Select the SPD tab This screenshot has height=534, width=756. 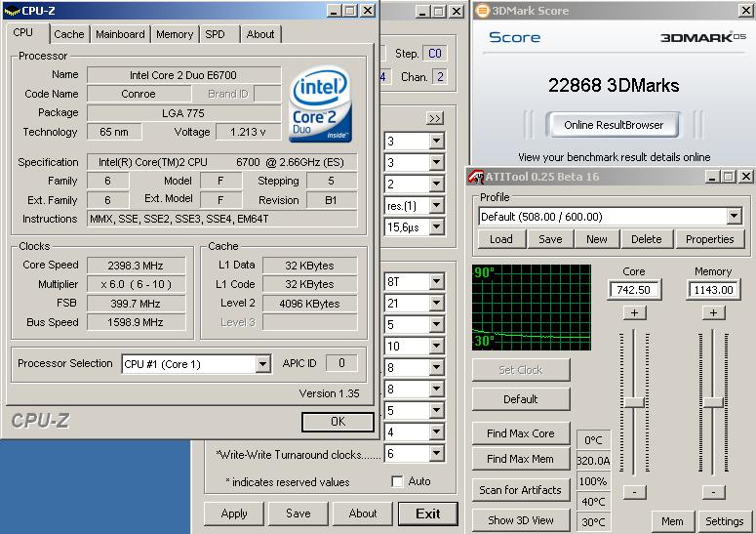[x=215, y=34]
